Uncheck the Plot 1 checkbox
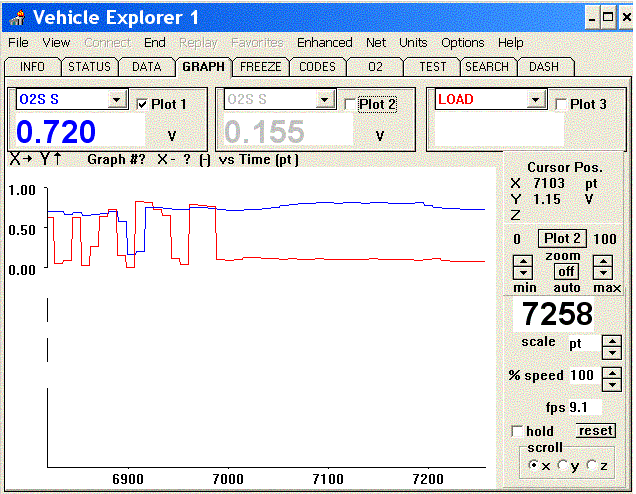The width and height of the screenshot is (636, 494). 141,104
